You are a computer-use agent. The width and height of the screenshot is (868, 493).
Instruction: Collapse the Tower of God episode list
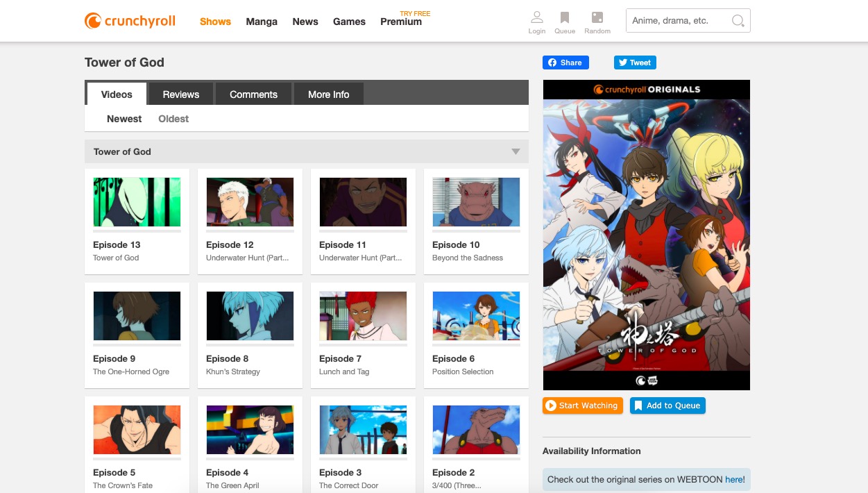pos(516,151)
